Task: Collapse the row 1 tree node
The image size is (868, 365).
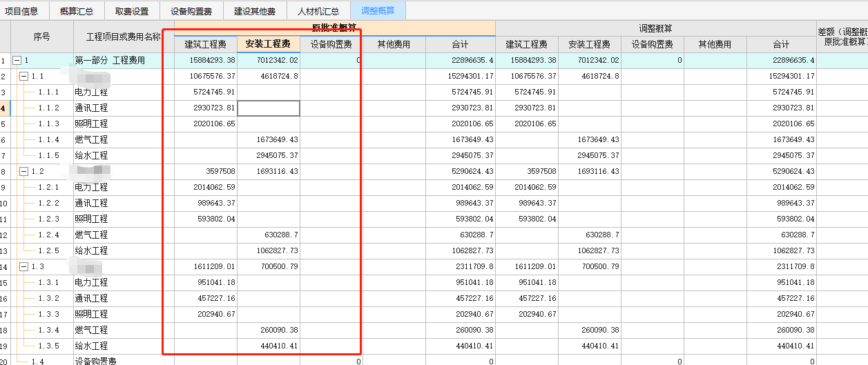Action: (x=17, y=61)
